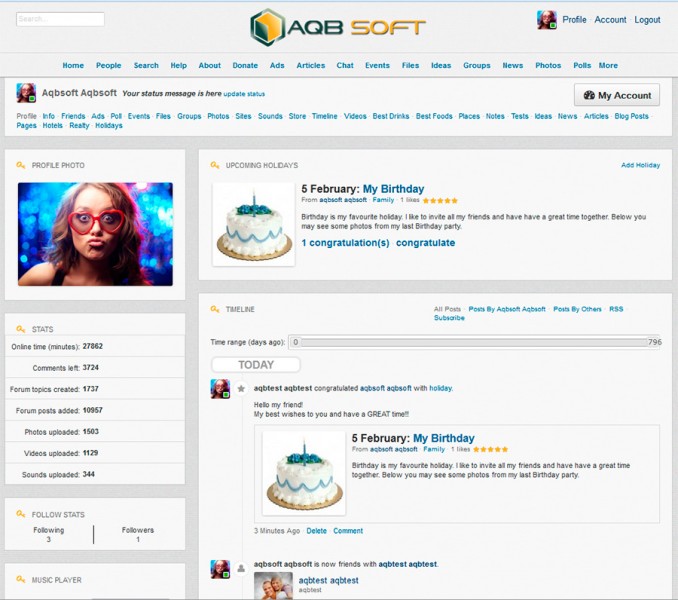
Task: Click the key icon beside Upcoming Holidays heading
Action: (214, 165)
